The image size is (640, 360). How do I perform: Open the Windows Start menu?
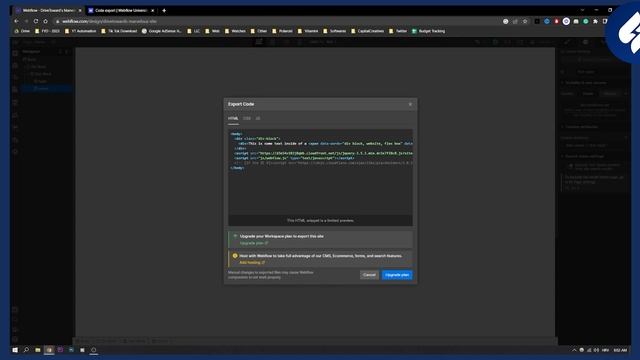pyautogui.click(x=15, y=350)
